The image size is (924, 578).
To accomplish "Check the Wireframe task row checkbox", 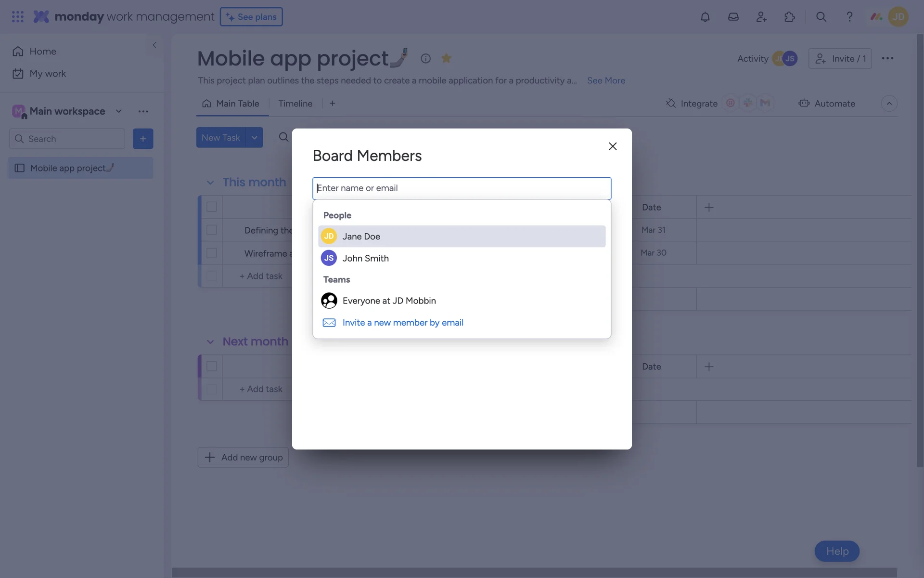I will point(212,253).
